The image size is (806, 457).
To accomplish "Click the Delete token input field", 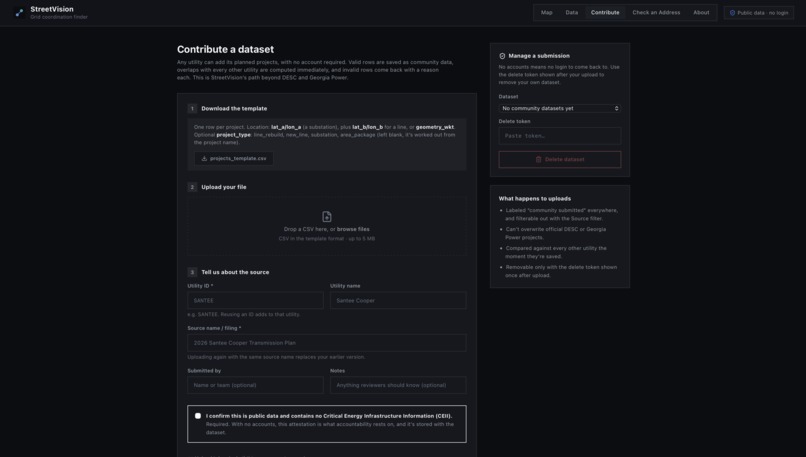I will (560, 136).
